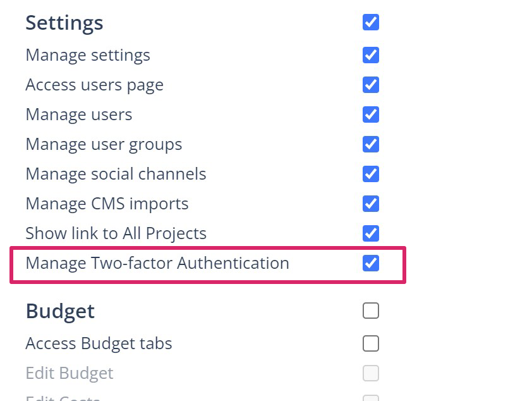
Task: Uncheck Manage Two-factor Authentication checkbox
Action: point(371,263)
